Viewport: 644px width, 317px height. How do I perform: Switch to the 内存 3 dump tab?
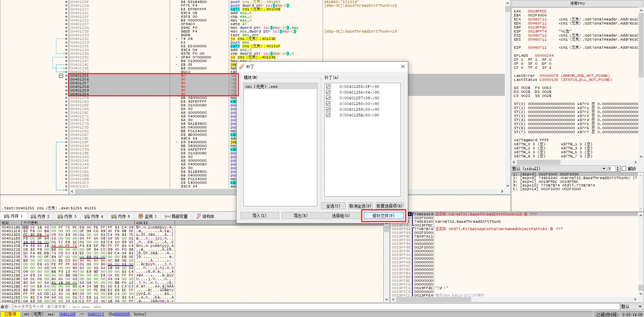coord(67,216)
